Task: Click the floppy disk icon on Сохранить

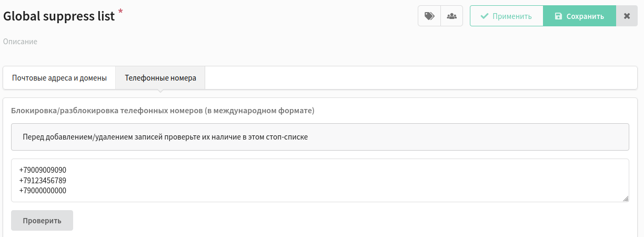Action: pyautogui.click(x=558, y=16)
